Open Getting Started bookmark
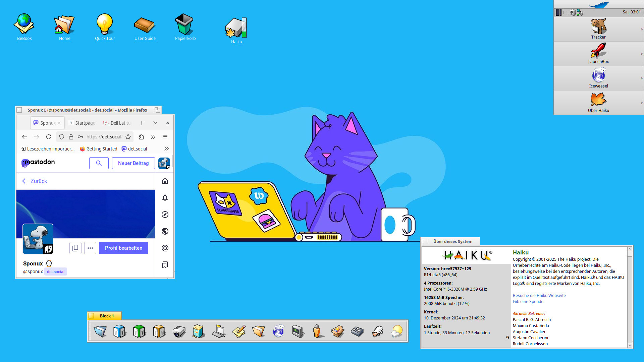The width and height of the screenshot is (644, 362). point(98,149)
